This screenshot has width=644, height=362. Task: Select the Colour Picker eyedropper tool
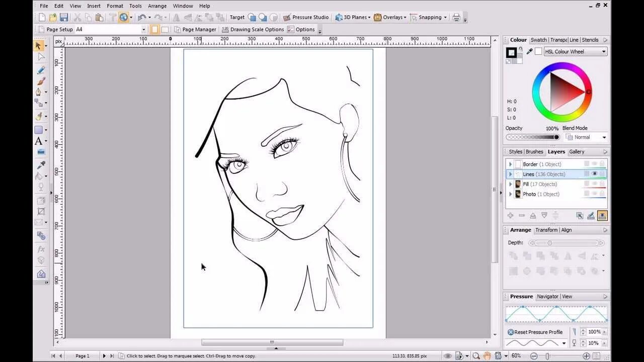pyautogui.click(x=41, y=164)
